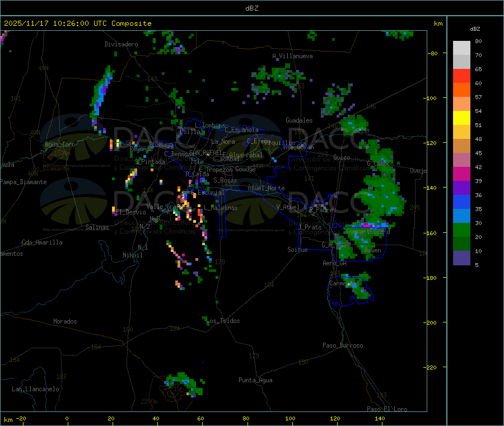The width and height of the screenshot is (504, 426).
Task: Click the red 60-65 dBZ legend swatch
Action: coord(461,76)
